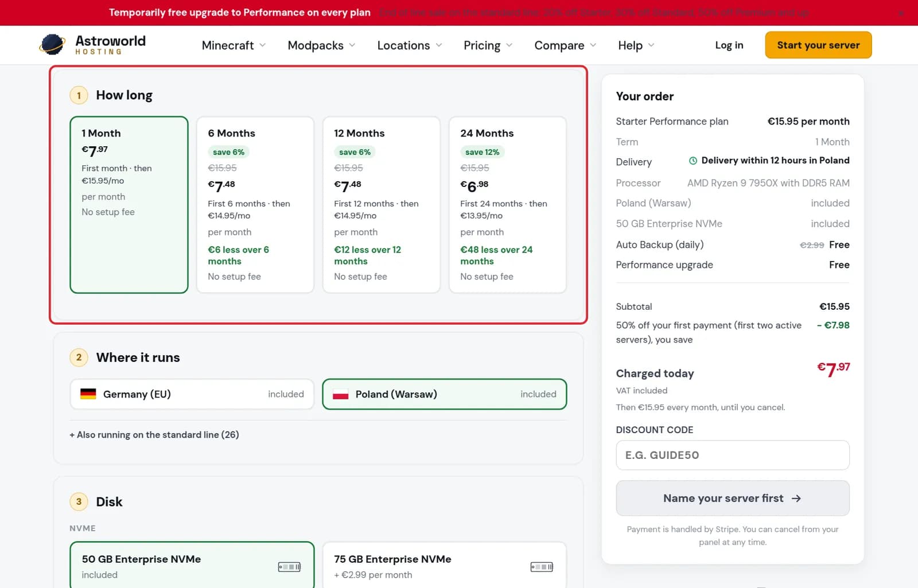
Task: Click the '50% off your first payment' line
Action: (709, 332)
